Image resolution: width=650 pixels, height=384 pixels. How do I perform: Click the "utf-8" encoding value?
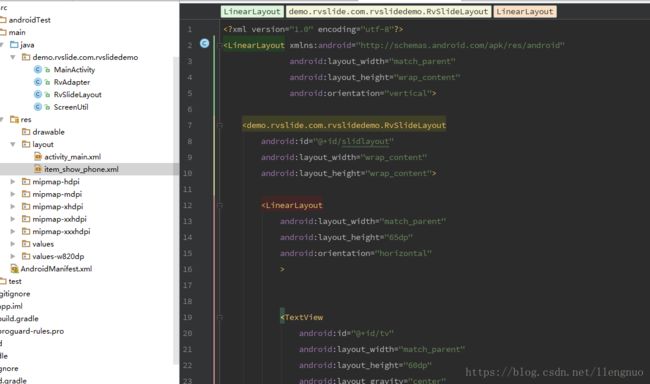pyautogui.click(x=377, y=29)
